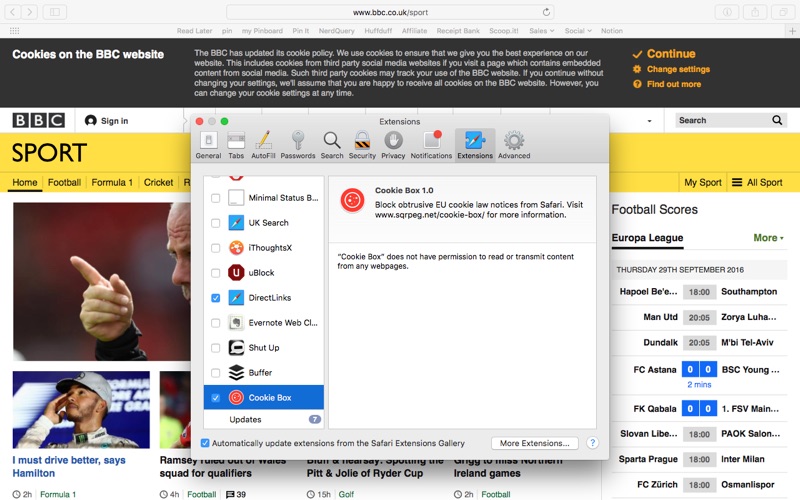Screen dimensions: 800x500
Task: Click the More Extensions button
Action: 535,443
